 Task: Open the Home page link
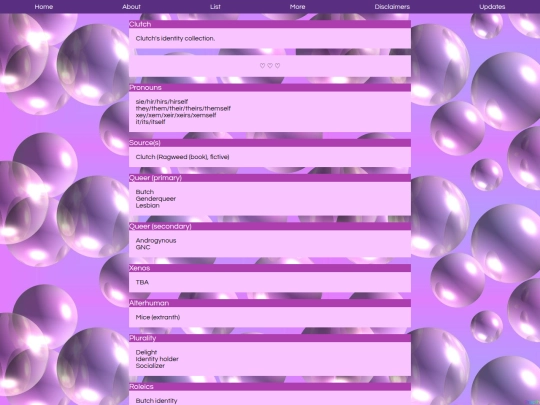pos(44,7)
